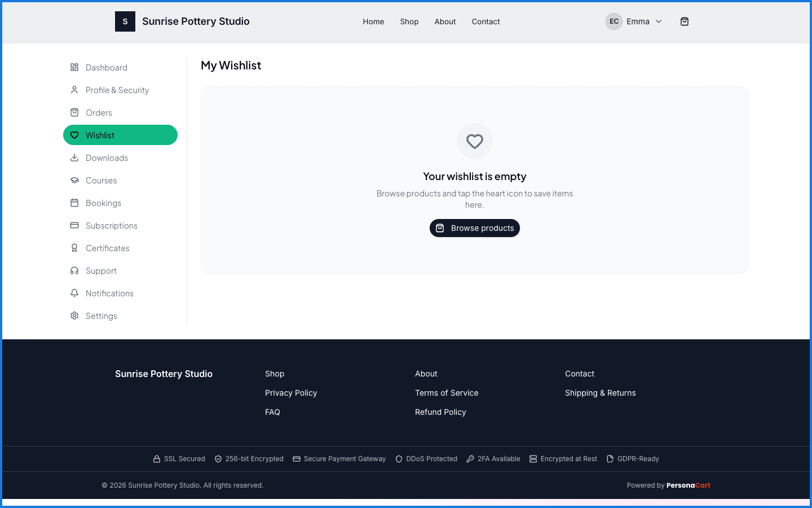The width and height of the screenshot is (812, 508).
Task: Open footer Refund Policy link
Action: click(x=440, y=412)
